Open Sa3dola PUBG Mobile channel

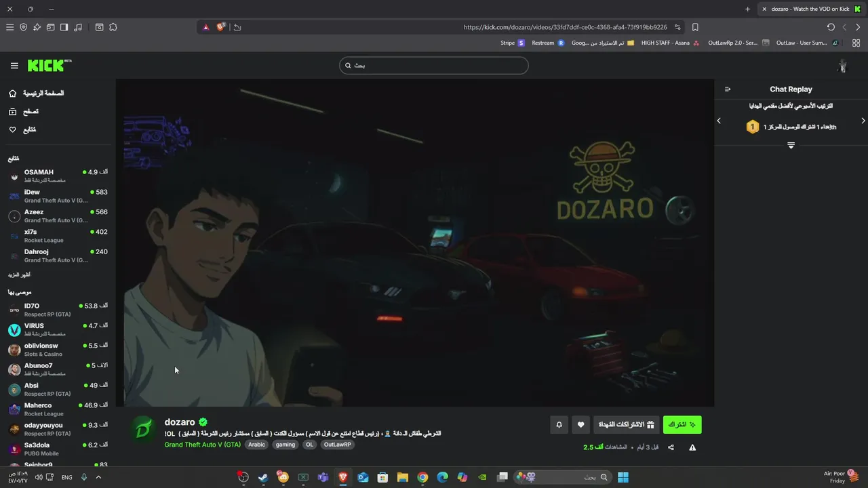pos(58,449)
